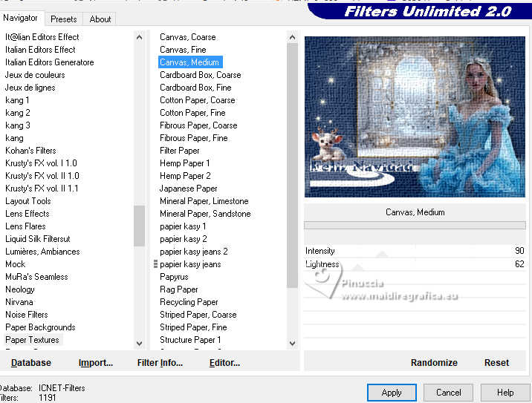532x403 pixels.
Task: Reset filter parameters
Action: 496,363
